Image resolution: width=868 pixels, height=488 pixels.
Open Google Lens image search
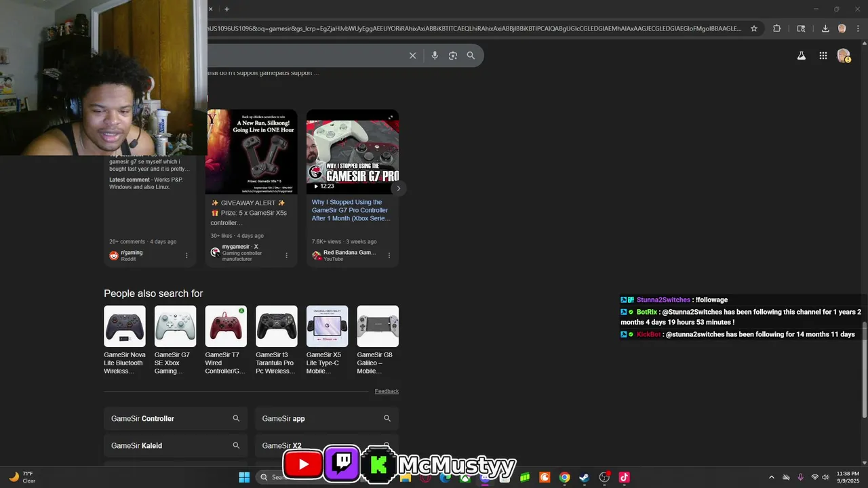[453, 56]
